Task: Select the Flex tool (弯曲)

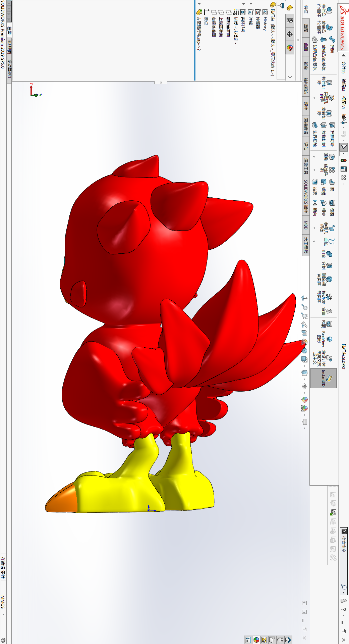Action: pyautogui.click(x=326, y=311)
